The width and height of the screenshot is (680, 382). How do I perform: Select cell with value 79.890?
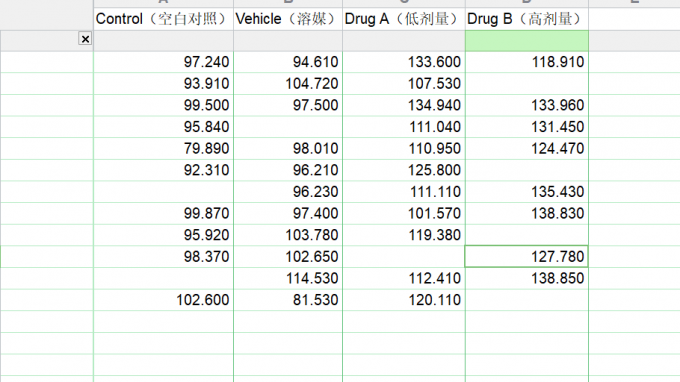163,149
